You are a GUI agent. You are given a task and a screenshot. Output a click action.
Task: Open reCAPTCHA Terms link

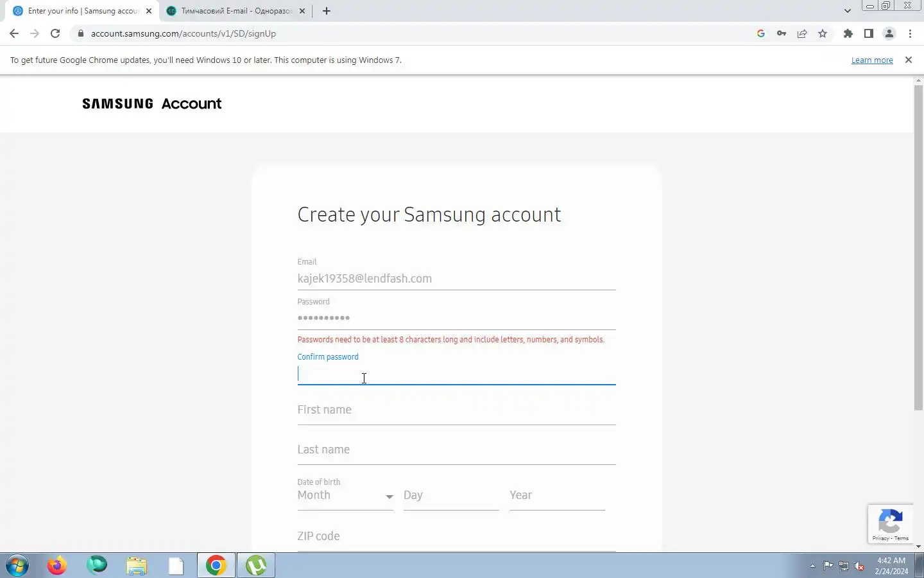tap(902, 538)
